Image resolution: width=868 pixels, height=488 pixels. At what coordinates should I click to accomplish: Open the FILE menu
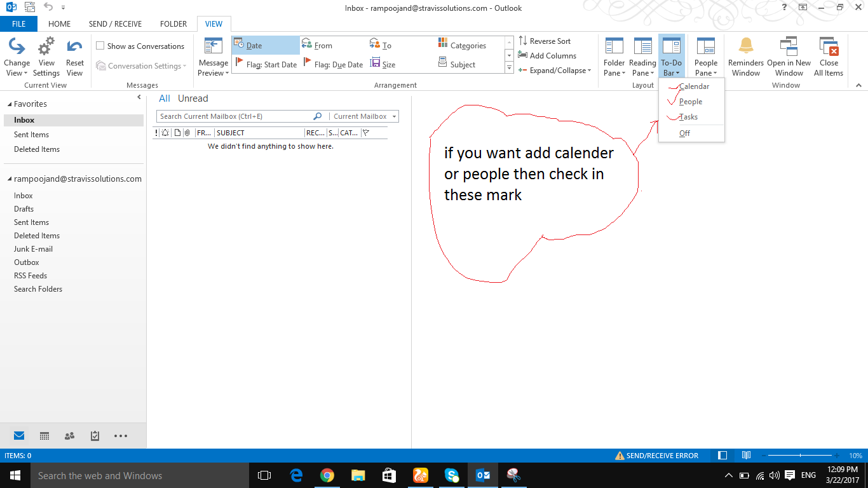[x=18, y=24]
